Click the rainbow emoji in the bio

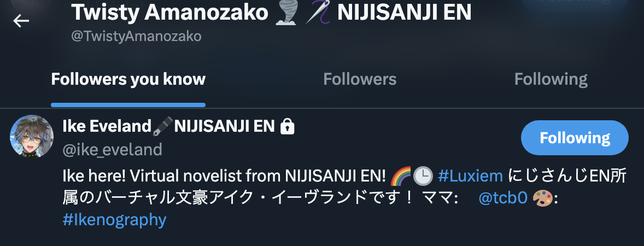[x=400, y=176]
